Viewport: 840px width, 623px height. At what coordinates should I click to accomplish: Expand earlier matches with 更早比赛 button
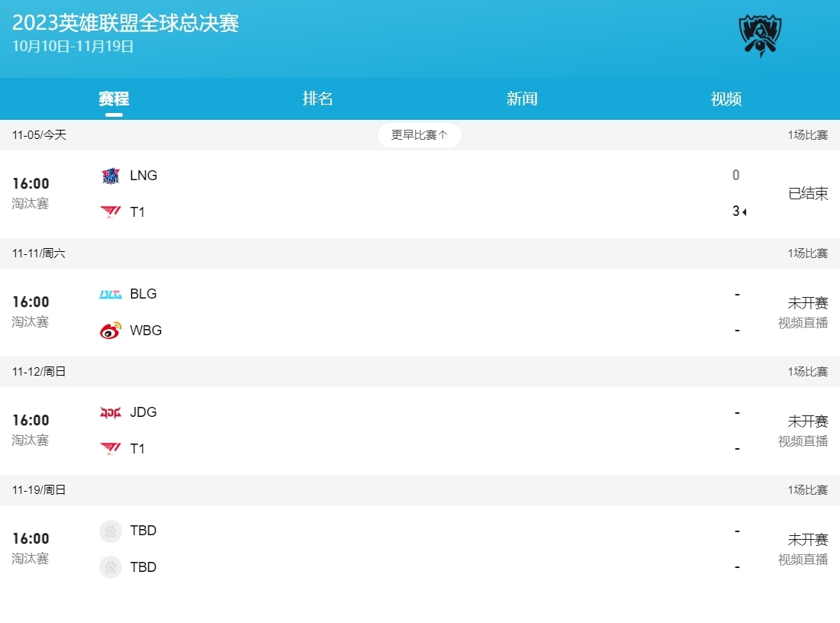420,135
